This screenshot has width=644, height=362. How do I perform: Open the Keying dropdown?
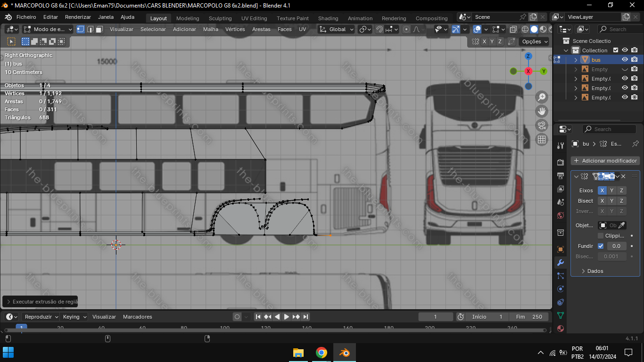(x=75, y=317)
